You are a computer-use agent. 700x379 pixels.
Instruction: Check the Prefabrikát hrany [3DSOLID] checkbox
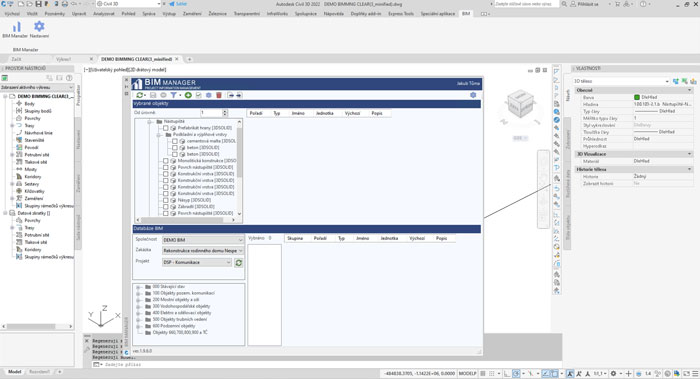166,128
